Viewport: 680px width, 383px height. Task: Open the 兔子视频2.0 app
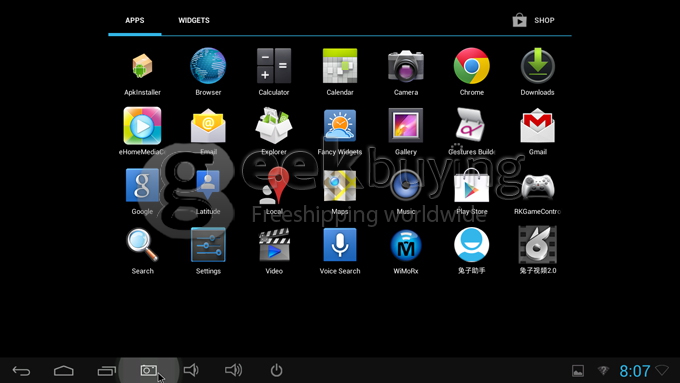(538, 245)
